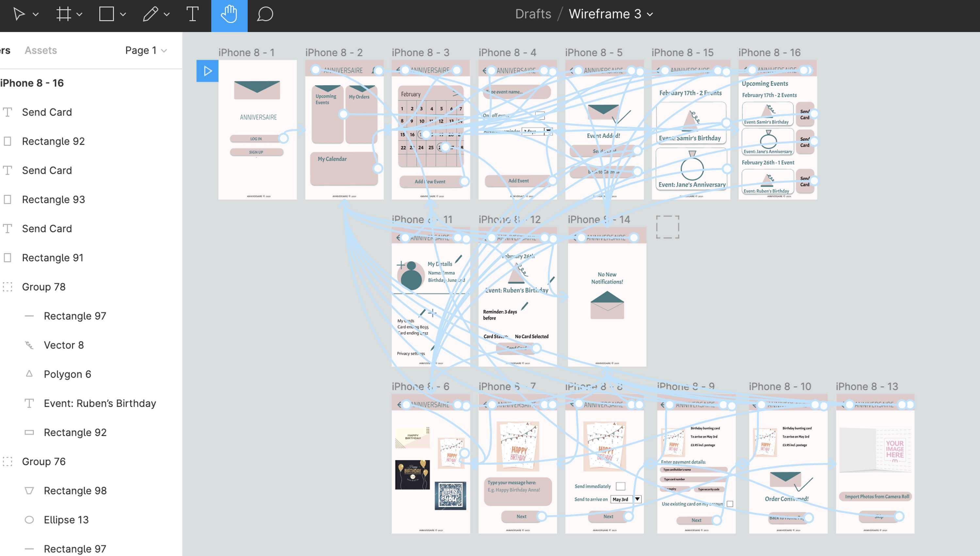Click the envelope logo in frame 1
The height and width of the screenshot is (556, 980).
tap(257, 90)
